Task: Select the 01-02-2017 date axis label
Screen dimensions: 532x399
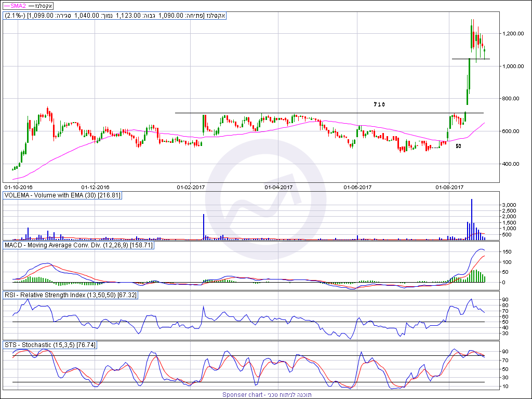Action: tap(191, 187)
